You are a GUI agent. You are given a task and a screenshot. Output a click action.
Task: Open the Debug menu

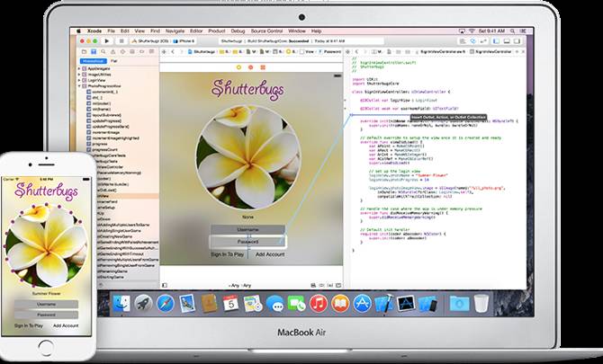238,31
